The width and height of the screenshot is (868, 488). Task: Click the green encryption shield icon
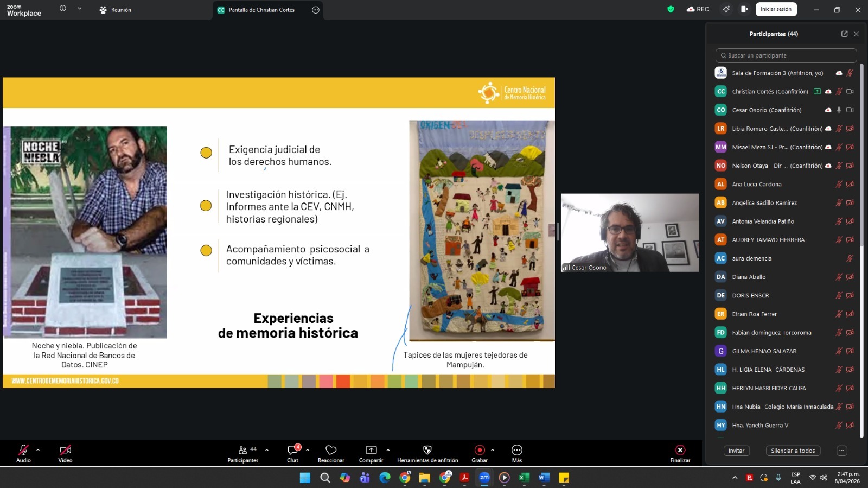671,9
